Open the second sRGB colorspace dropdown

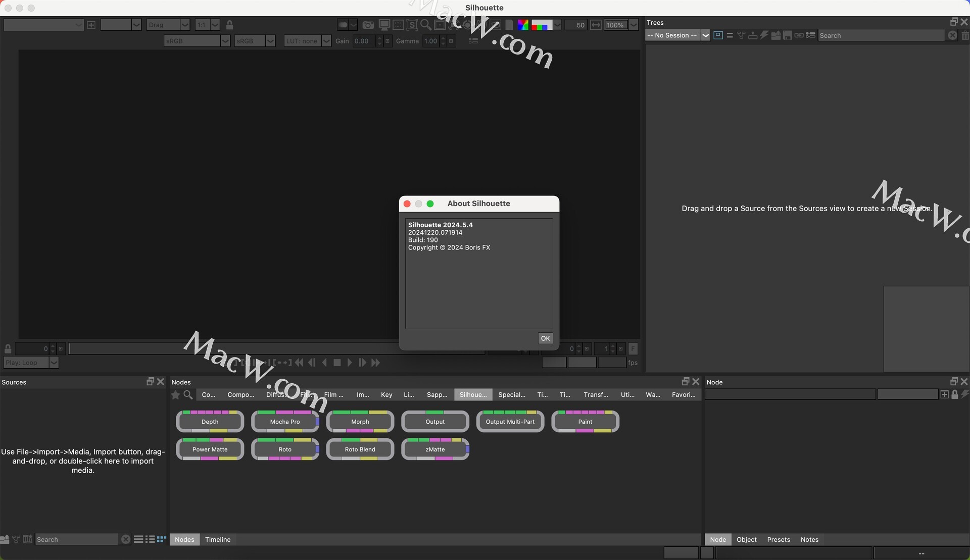255,41
